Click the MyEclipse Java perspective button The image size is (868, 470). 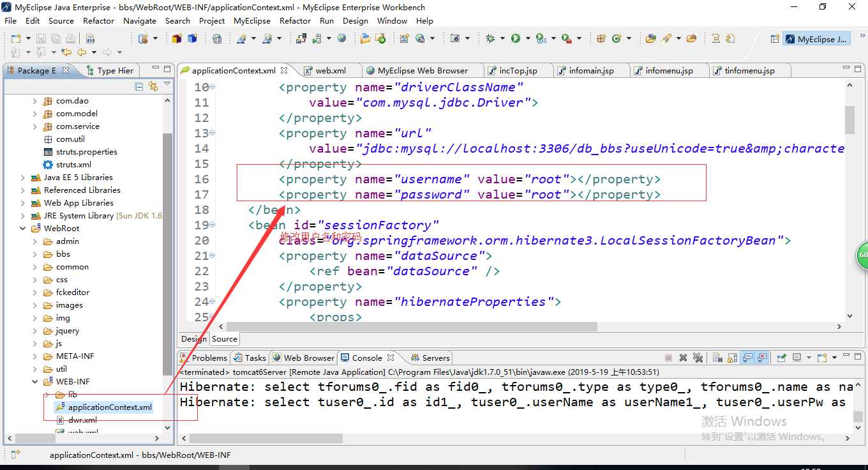(817, 39)
